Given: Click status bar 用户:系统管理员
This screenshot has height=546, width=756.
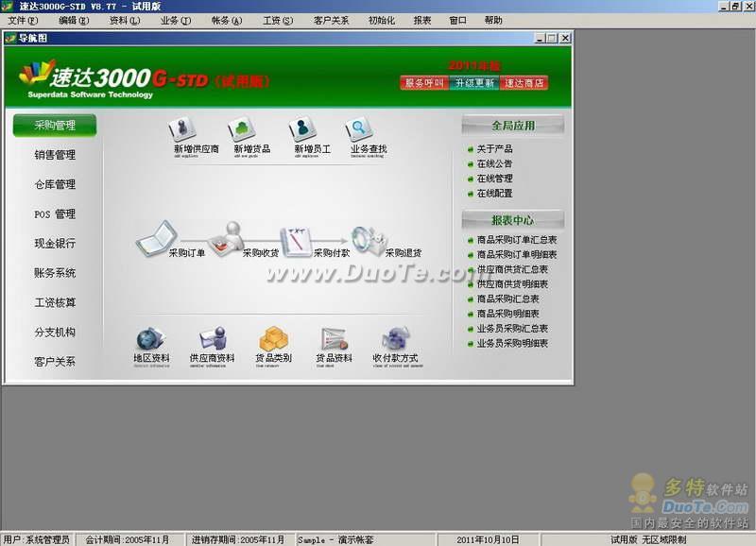Looking at the screenshot, I should (37, 539).
